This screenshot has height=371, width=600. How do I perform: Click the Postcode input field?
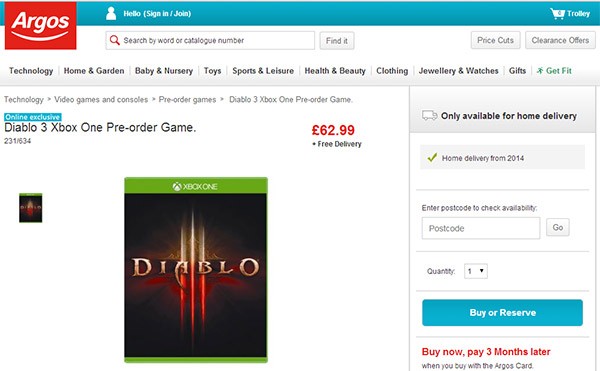click(x=481, y=228)
